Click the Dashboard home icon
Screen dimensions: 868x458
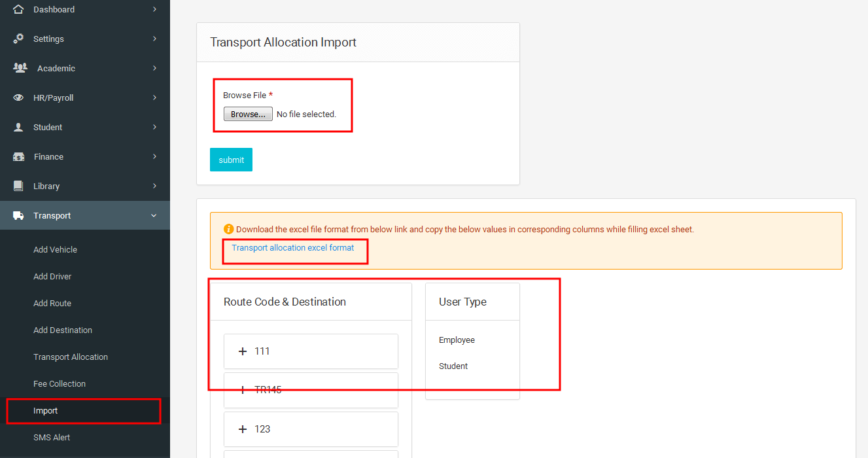coord(18,9)
